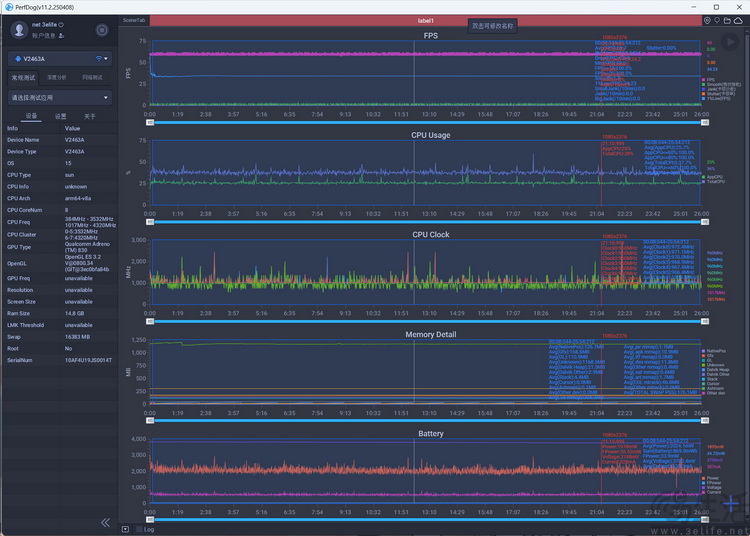The width and height of the screenshot is (750, 536).
Task: Click the red label1 scene bar
Action: click(425, 21)
